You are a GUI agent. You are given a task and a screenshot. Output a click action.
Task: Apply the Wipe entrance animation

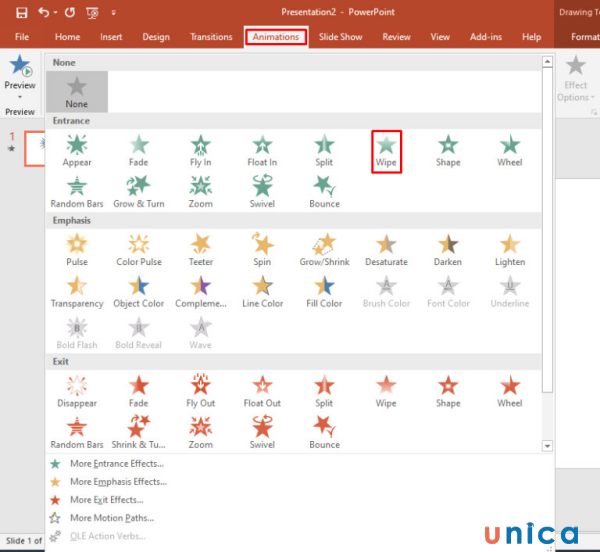coord(386,151)
